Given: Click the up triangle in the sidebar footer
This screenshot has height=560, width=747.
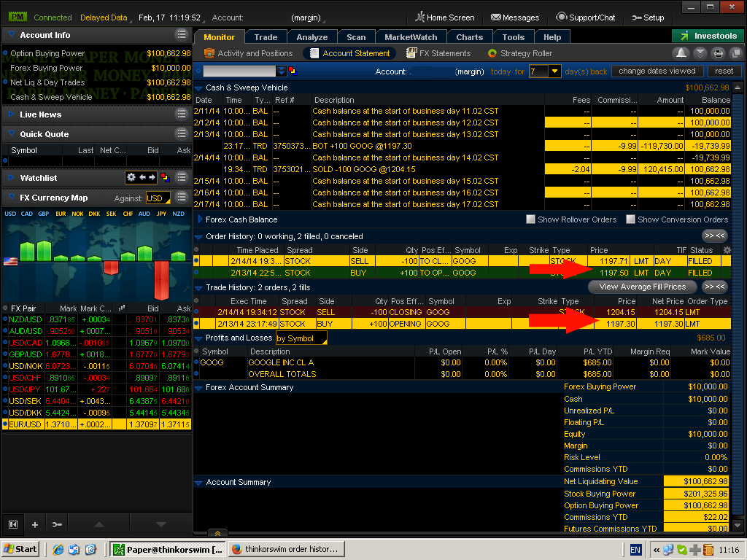Looking at the screenshot, I should pos(99,524).
